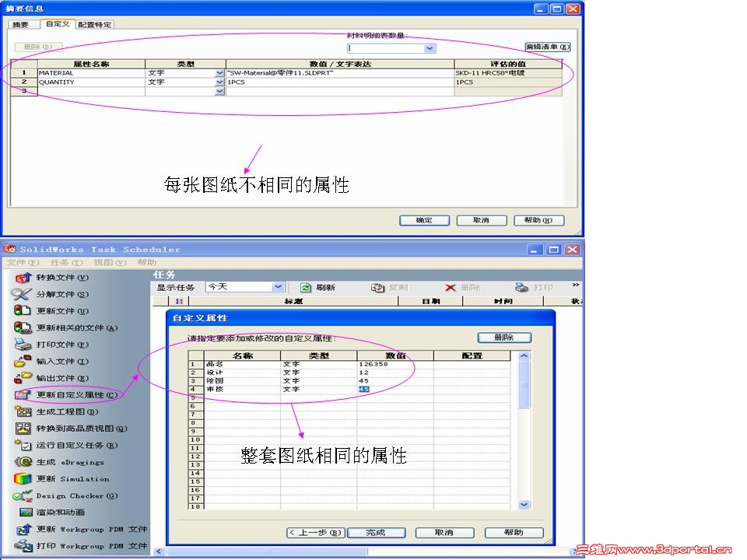Click scroll up arrow of properties table
The width and height of the screenshot is (747, 560).
click(524, 355)
